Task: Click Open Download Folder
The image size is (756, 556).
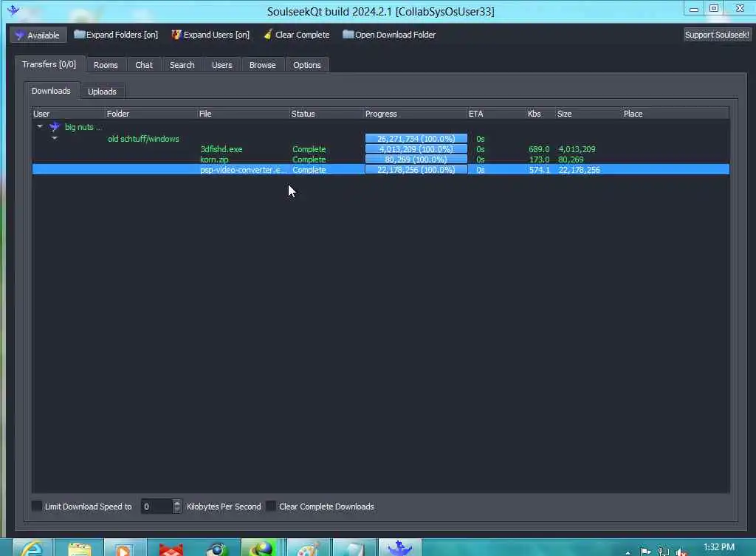Action: [389, 35]
